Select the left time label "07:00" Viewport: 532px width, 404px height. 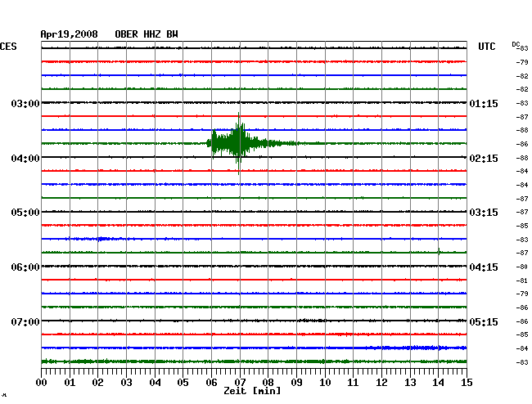pos(25,321)
